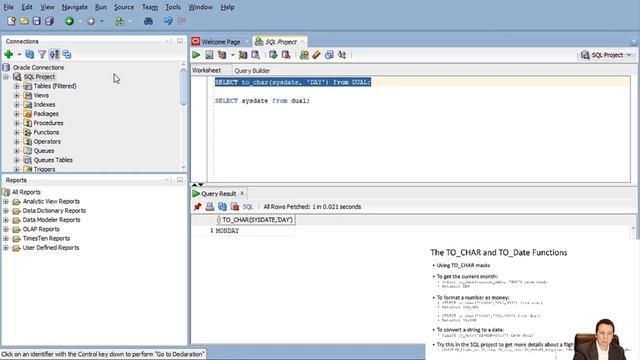This screenshot has height=360, width=640.
Task: Open the Tools menu
Action: point(173,7)
